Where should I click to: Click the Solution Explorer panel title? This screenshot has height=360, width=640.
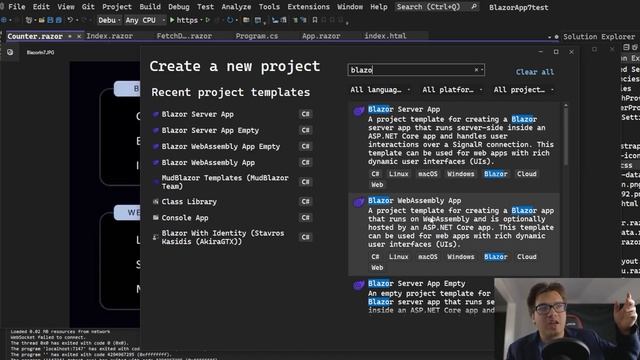(599, 37)
